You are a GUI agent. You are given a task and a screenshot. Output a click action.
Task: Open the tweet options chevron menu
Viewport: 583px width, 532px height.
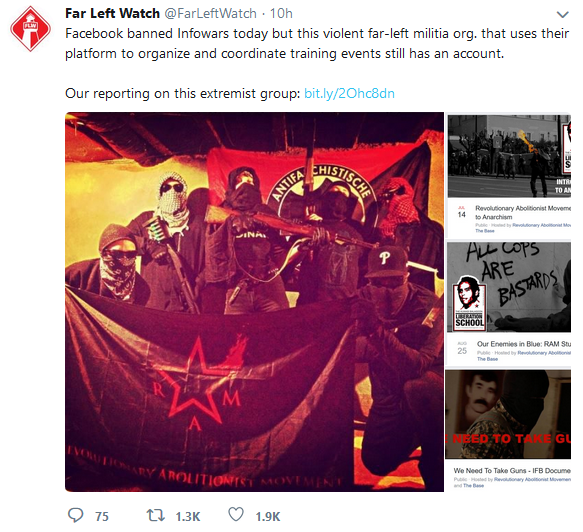563,14
